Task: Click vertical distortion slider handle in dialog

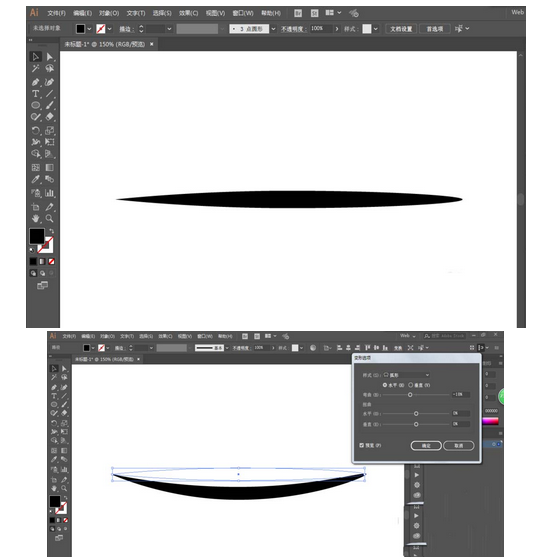Action: click(x=416, y=424)
